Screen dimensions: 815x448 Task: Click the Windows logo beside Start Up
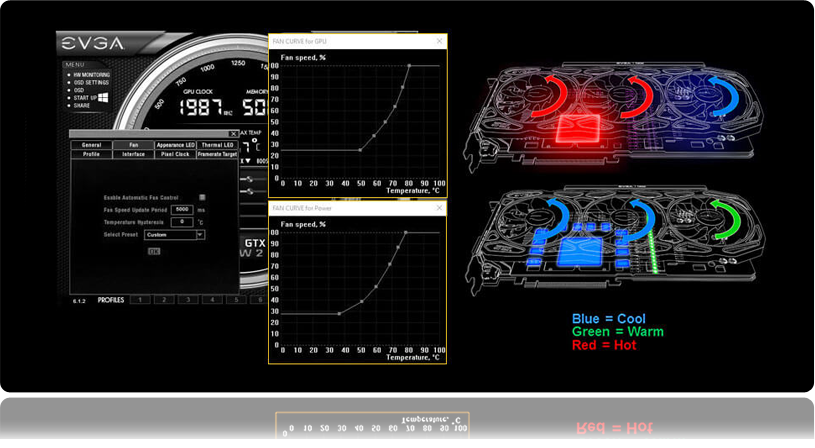103,97
